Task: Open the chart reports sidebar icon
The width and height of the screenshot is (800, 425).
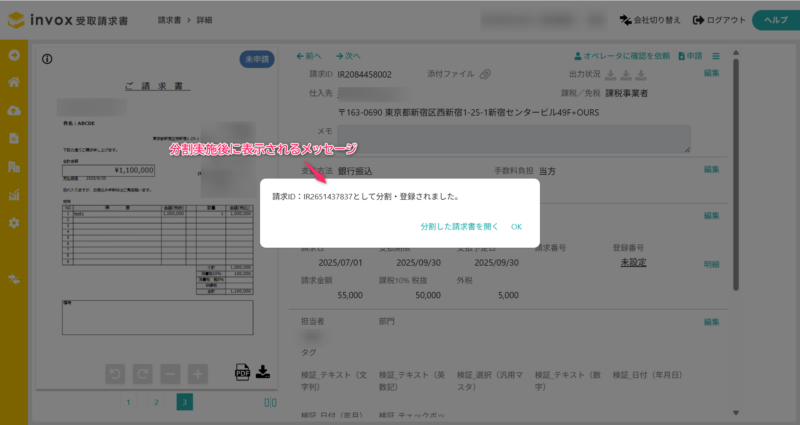Action: [x=14, y=194]
